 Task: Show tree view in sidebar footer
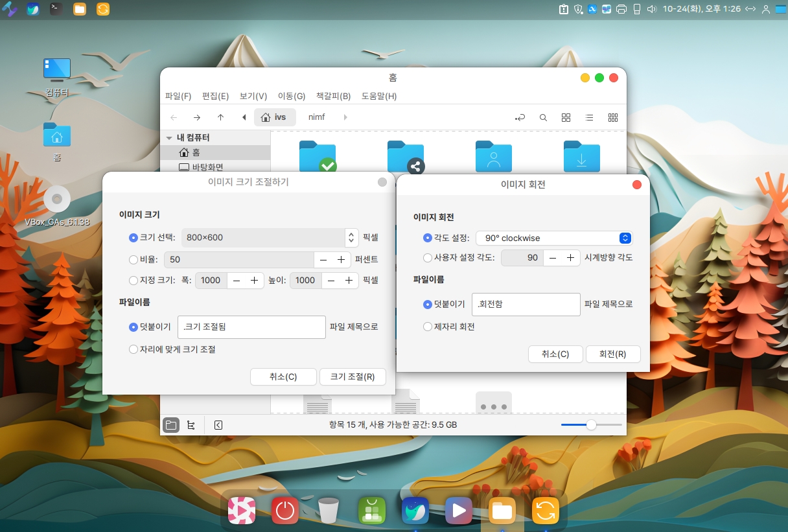coord(191,425)
